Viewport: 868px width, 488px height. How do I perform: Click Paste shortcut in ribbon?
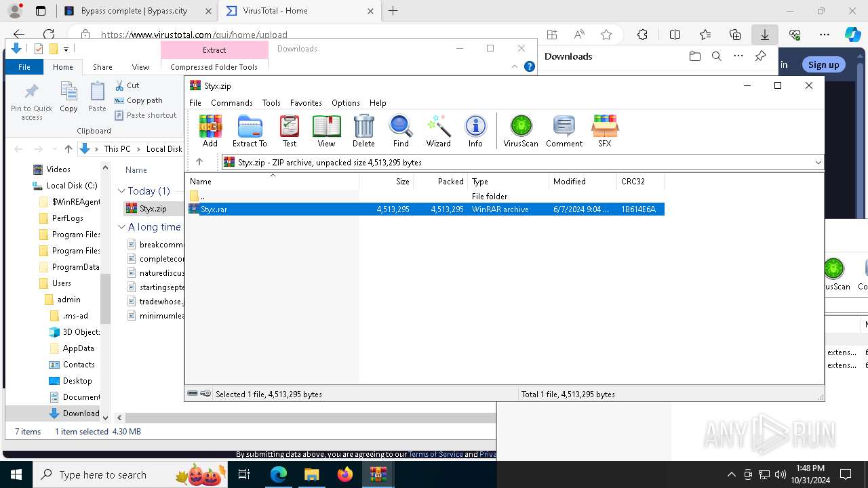pos(146,115)
